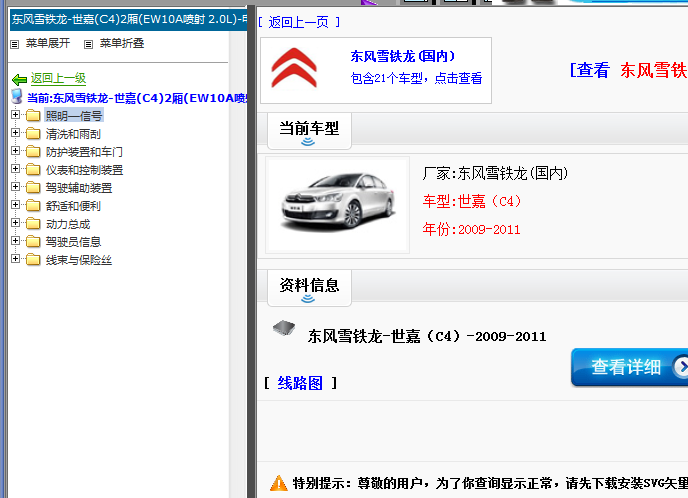The height and width of the screenshot is (498, 688).
Task: Click the red Citroën double-chevron logo
Action: tap(294, 68)
